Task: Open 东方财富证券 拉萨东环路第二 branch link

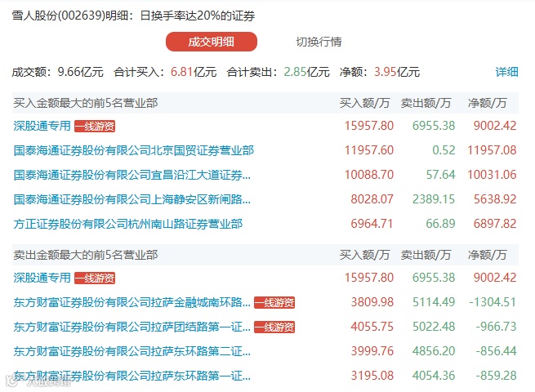Action: pos(132,351)
